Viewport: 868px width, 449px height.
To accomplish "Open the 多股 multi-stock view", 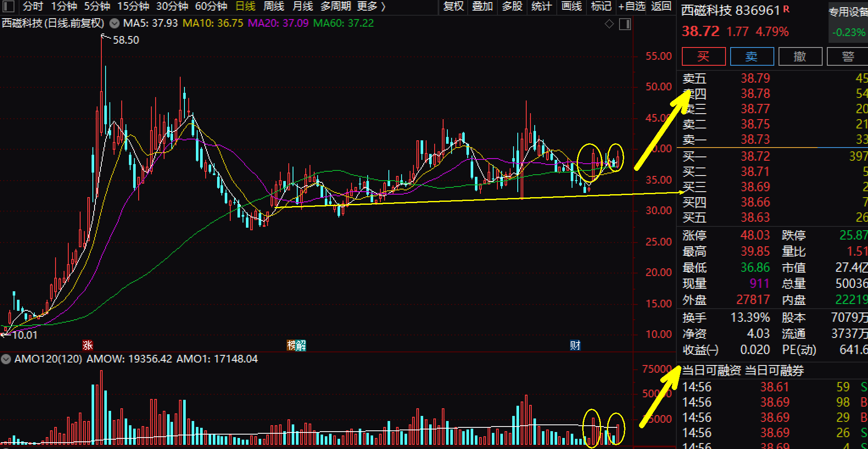I will [x=512, y=6].
